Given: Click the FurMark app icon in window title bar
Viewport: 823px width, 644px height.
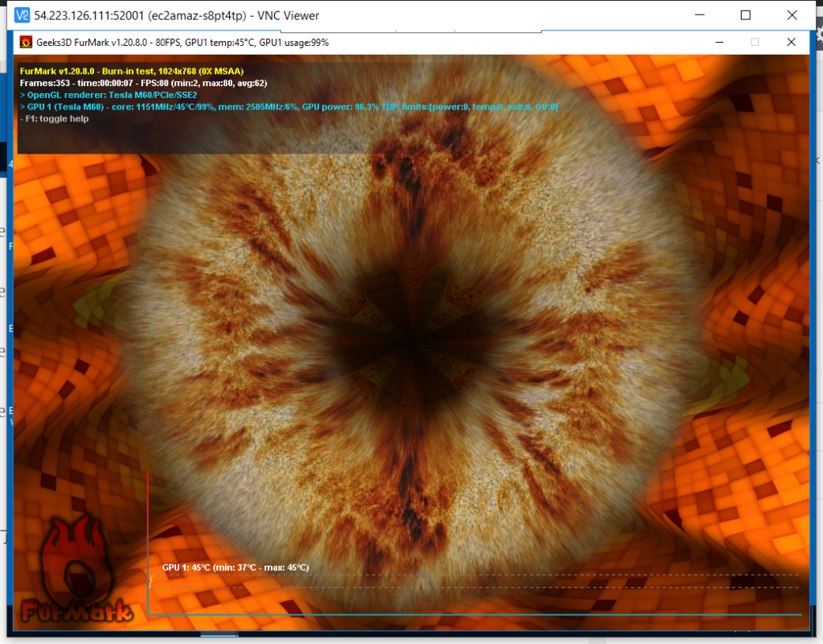Looking at the screenshot, I should pyautogui.click(x=23, y=43).
